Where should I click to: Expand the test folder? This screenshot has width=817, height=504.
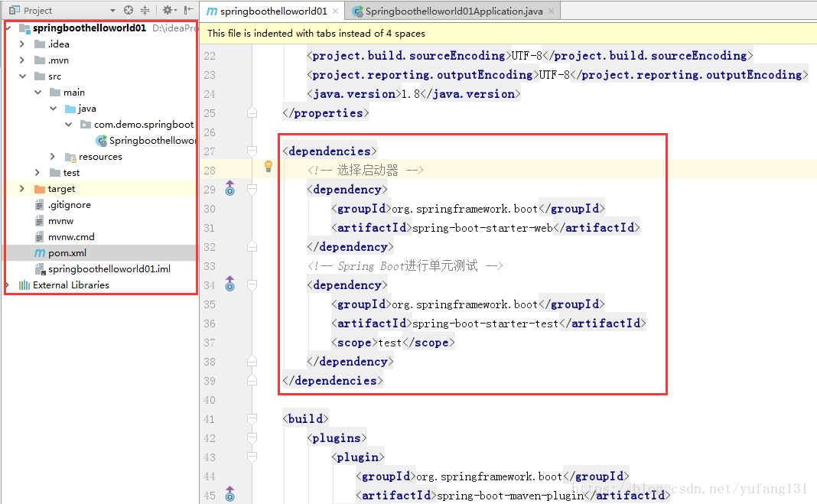coord(37,172)
